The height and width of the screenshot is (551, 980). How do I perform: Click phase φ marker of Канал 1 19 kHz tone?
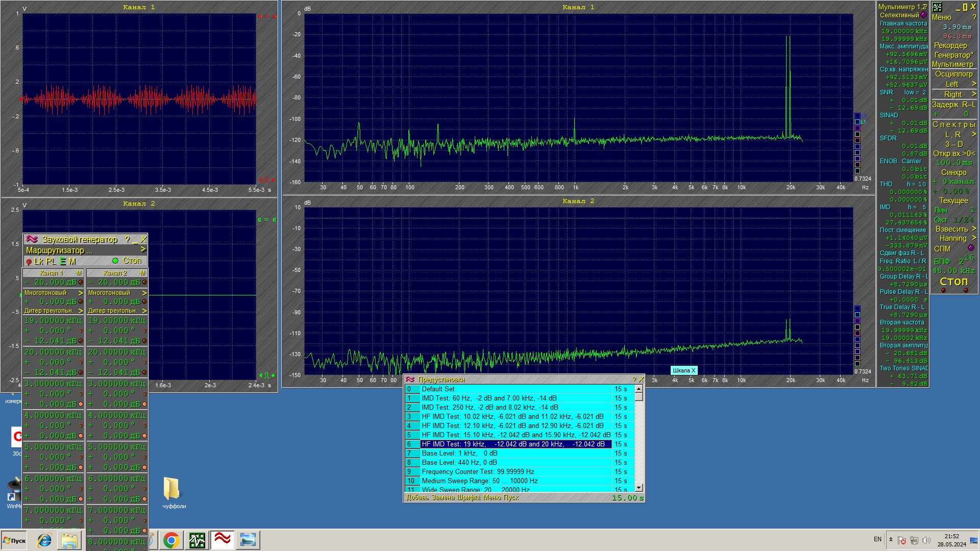(81, 331)
